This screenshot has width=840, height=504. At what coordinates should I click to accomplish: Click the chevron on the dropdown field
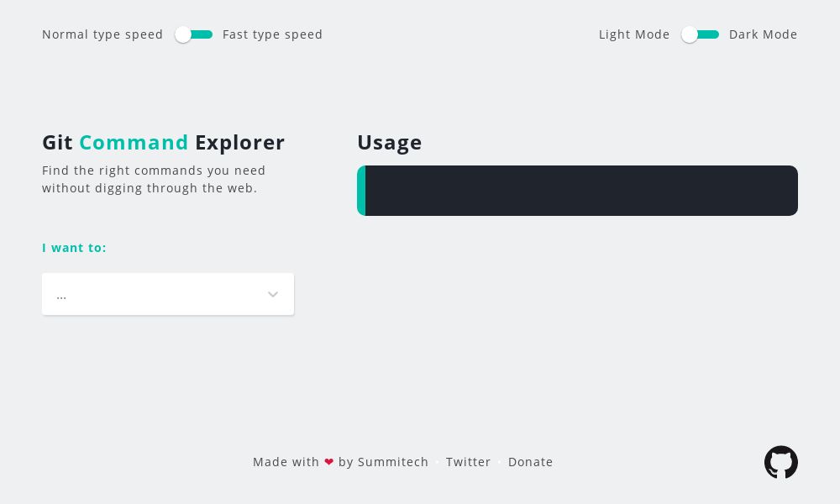[x=273, y=295]
